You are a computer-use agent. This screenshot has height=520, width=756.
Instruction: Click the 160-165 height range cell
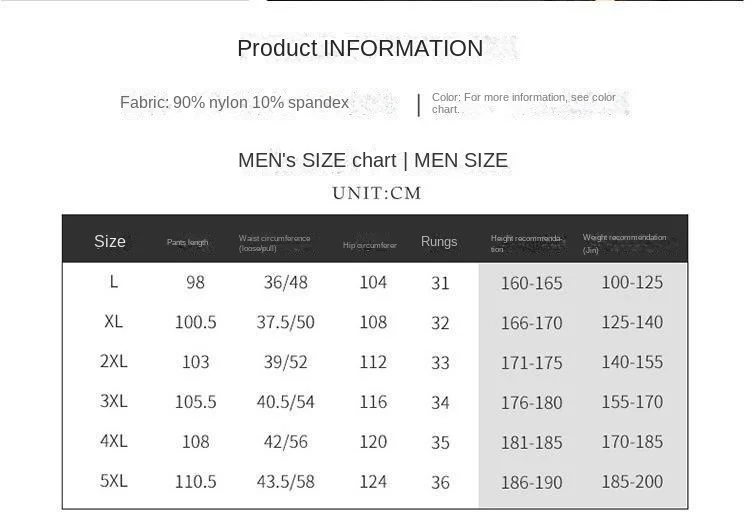531,283
